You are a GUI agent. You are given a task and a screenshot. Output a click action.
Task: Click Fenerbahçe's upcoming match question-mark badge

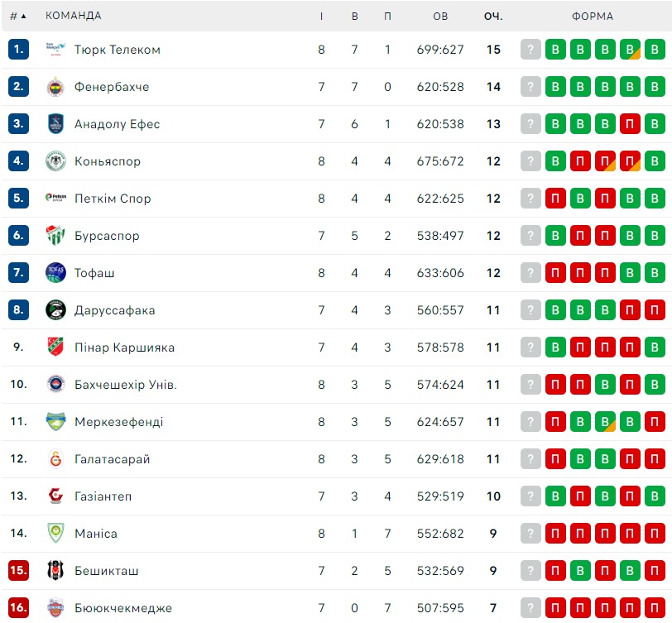530,87
